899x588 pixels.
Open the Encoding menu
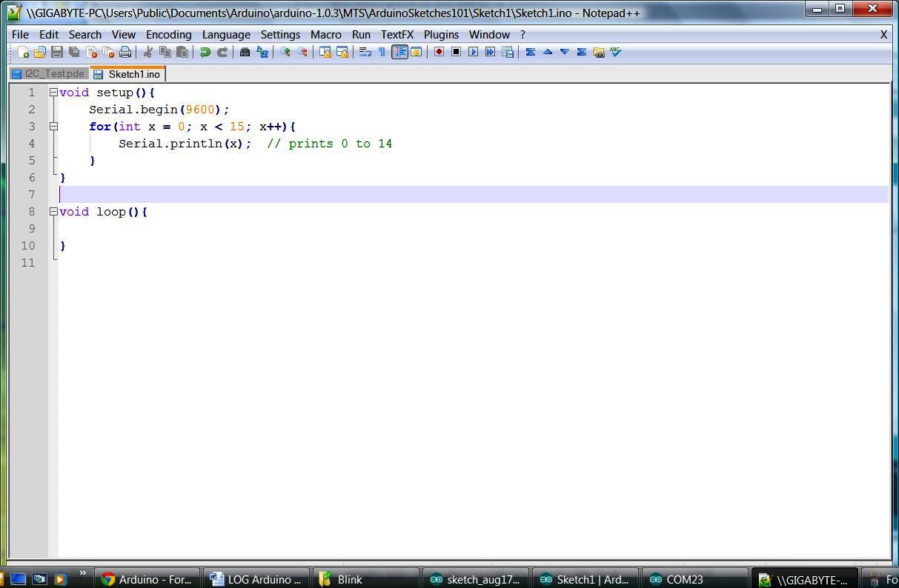coord(169,35)
